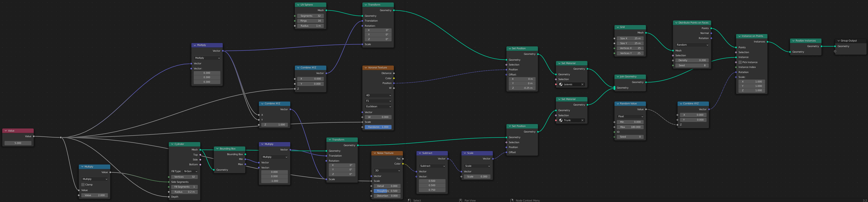Screen dimensions: 868x202
Task: Collapse the Realize Instances node
Action: pos(793,41)
